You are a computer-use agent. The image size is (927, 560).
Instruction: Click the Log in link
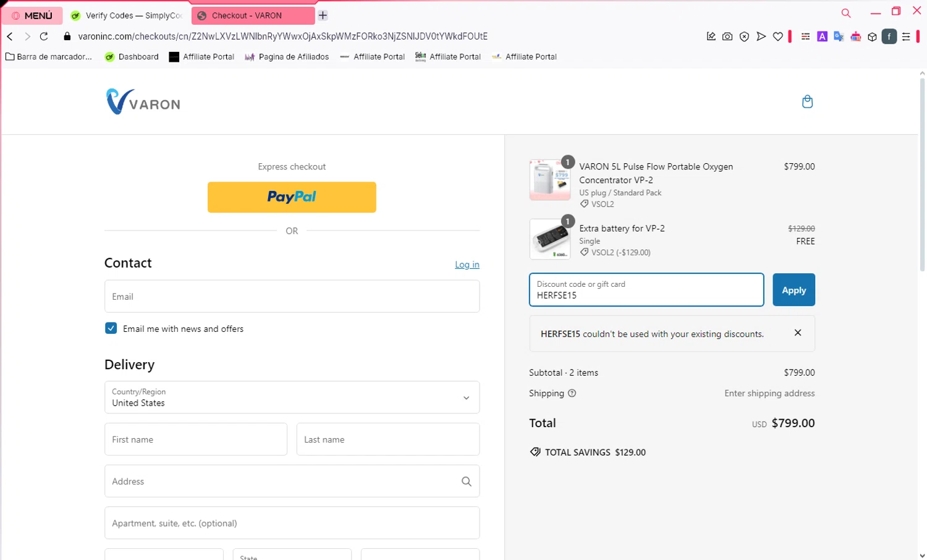point(467,265)
